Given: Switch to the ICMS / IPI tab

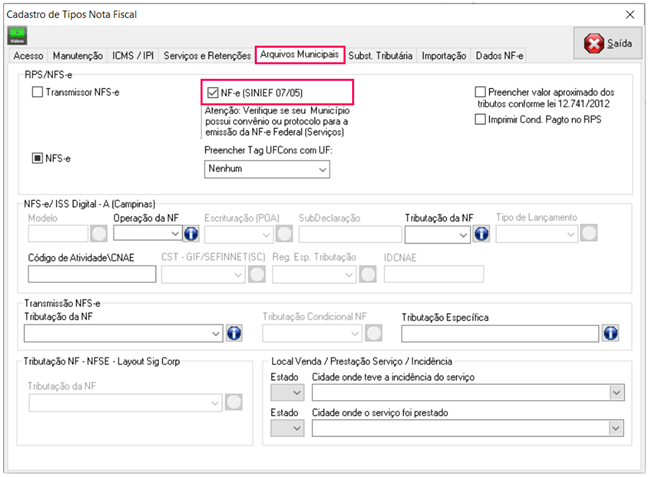Looking at the screenshot, I should click(130, 56).
